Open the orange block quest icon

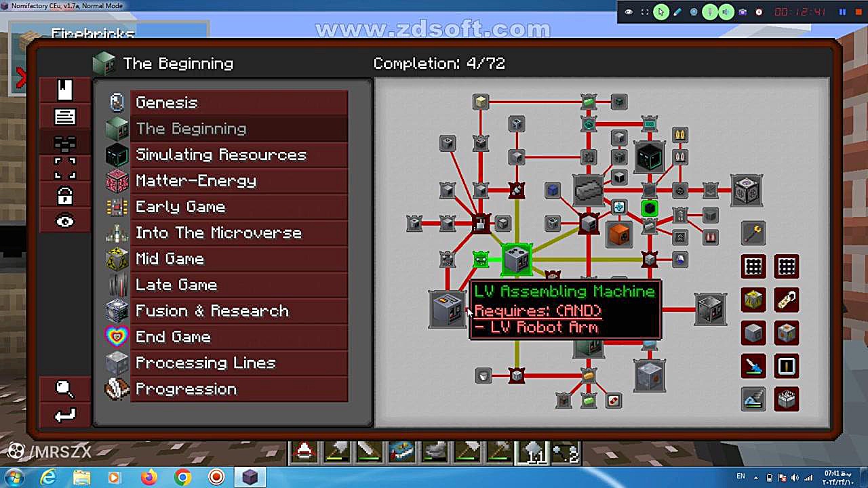coord(618,234)
